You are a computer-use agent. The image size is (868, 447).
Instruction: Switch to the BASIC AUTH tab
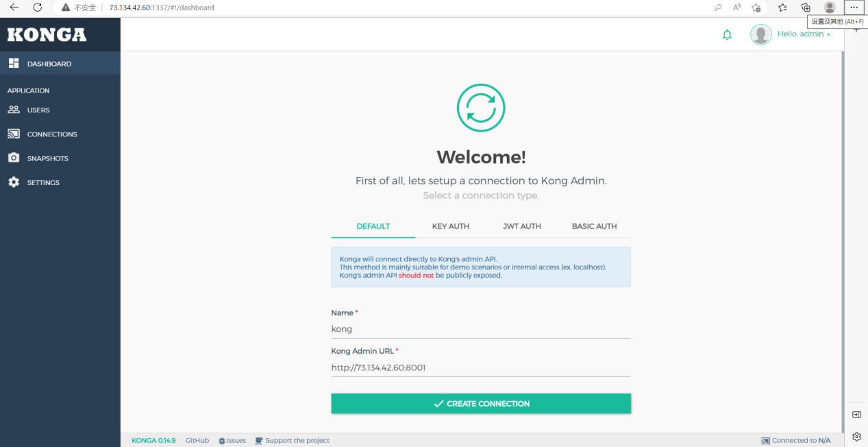pos(594,226)
